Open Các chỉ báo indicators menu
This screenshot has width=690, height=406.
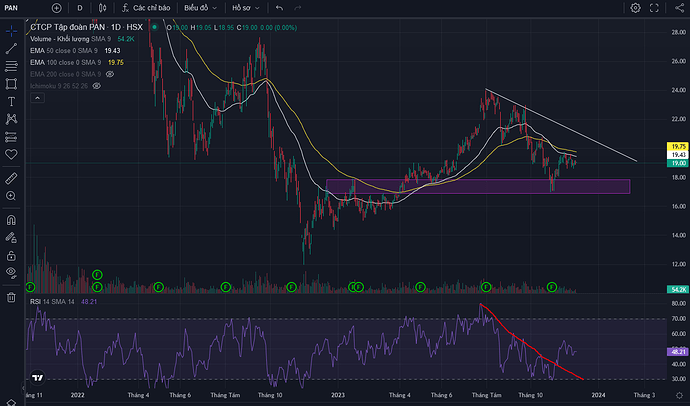146,8
